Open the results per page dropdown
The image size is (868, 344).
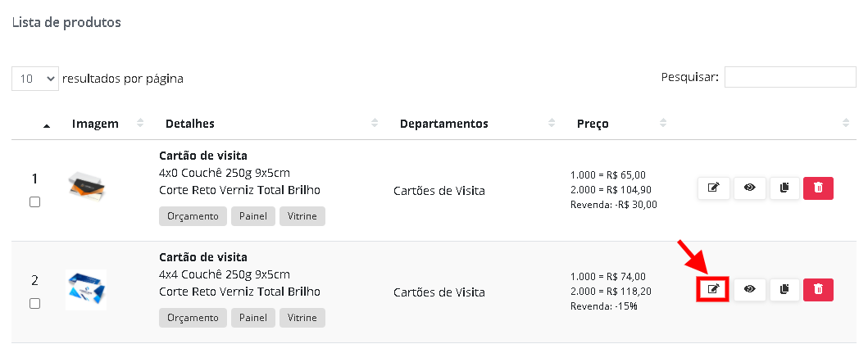[x=35, y=79]
